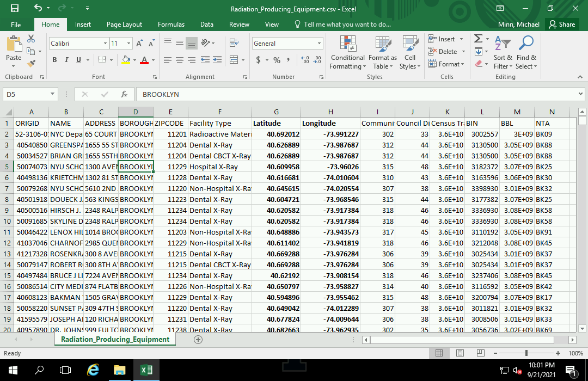Toggle Italic formatting
Viewport: 588px width, 381px height.
point(66,60)
